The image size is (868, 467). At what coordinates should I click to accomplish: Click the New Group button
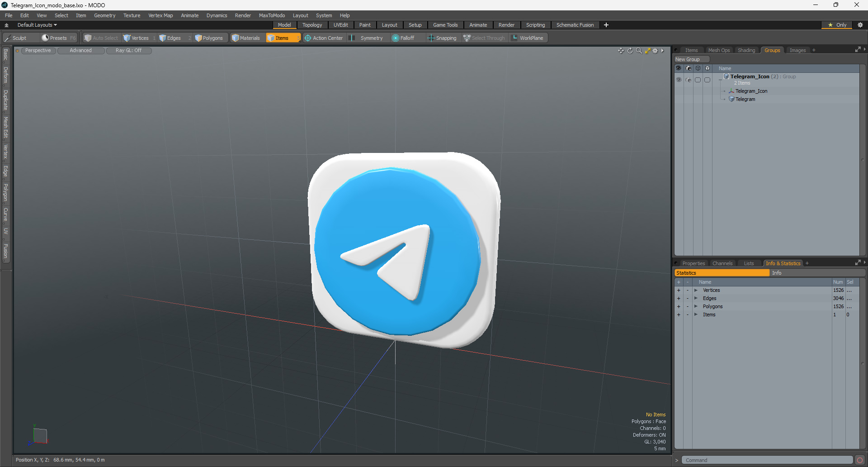coord(692,59)
